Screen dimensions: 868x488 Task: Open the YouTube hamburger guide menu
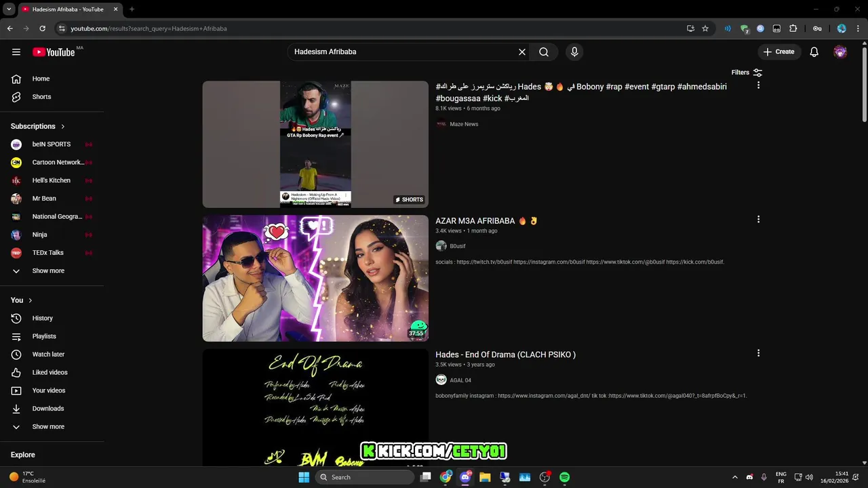pyautogui.click(x=16, y=52)
